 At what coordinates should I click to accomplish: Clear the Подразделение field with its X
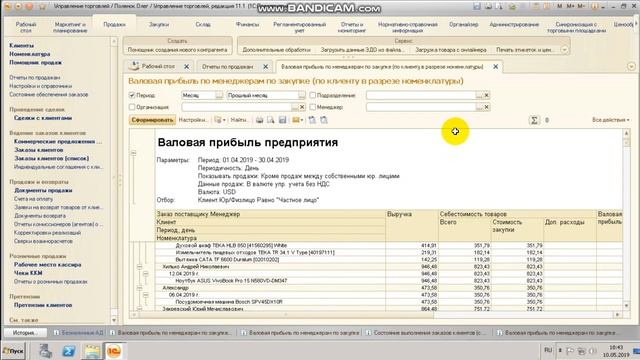[486, 95]
